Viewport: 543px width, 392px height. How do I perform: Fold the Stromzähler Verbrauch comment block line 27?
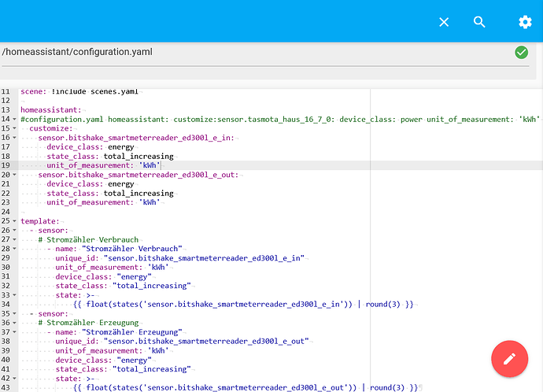[14, 239]
